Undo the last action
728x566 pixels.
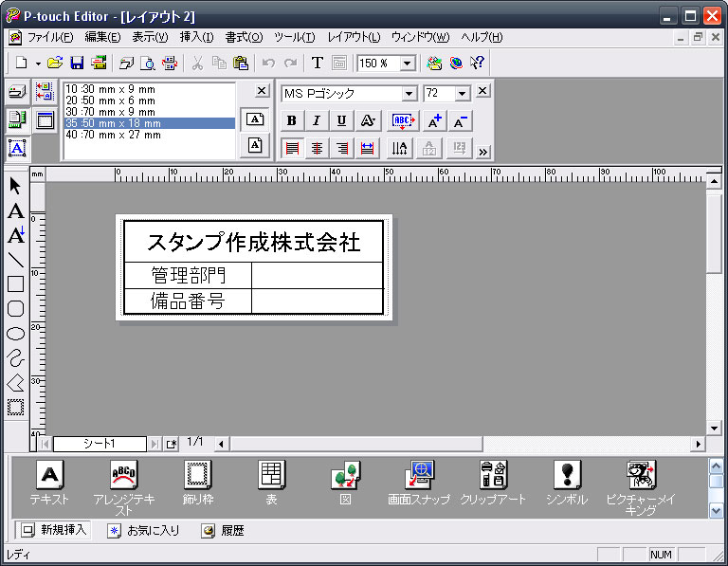coord(268,63)
